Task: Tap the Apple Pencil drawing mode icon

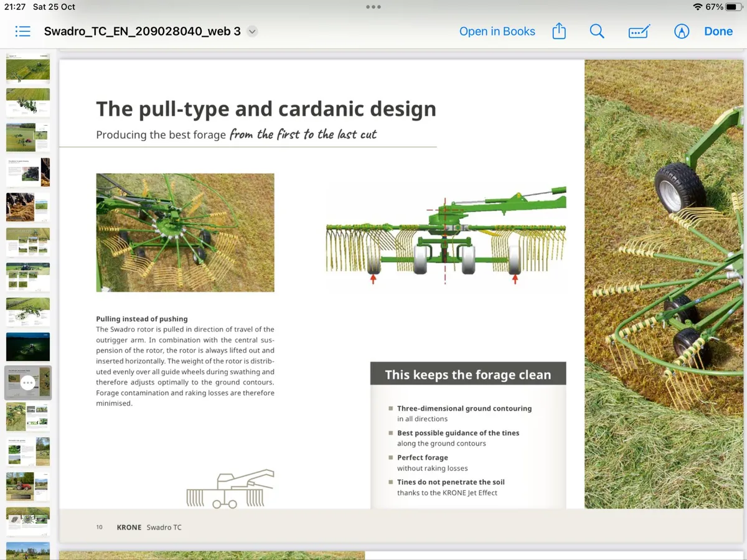Action: point(681,31)
